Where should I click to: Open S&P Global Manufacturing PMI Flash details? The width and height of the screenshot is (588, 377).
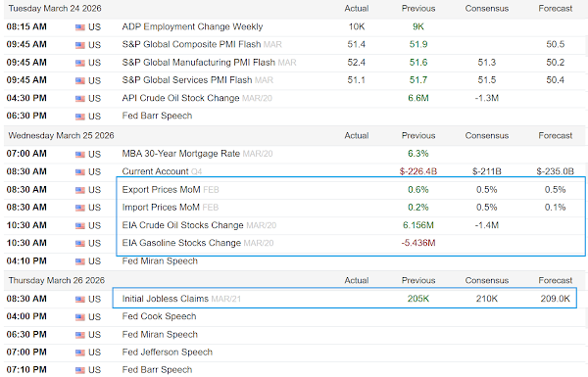tap(198, 63)
